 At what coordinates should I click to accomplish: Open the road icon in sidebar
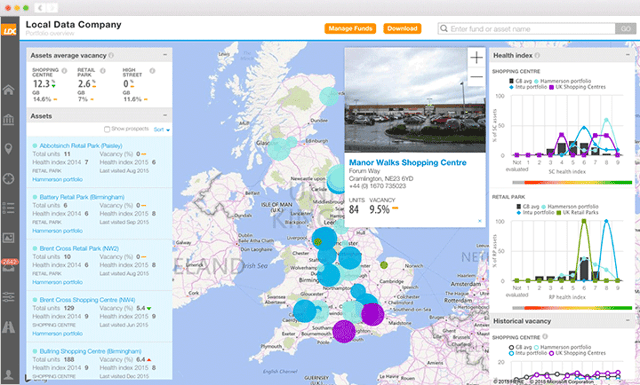[x=9, y=327]
